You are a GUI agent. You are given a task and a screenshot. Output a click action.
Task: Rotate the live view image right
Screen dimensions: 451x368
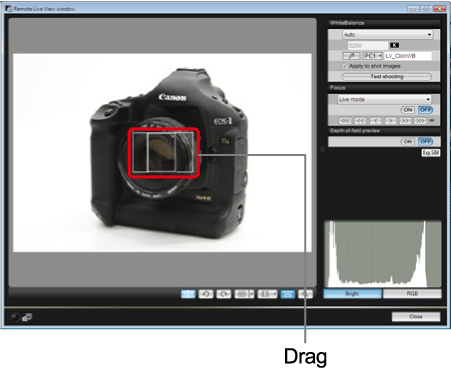click(x=223, y=294)
